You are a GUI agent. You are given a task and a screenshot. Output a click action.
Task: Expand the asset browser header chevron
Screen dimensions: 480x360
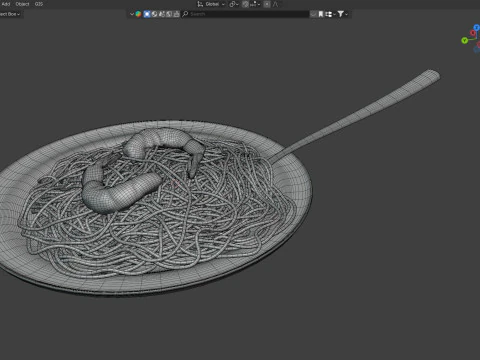[132, 14]
